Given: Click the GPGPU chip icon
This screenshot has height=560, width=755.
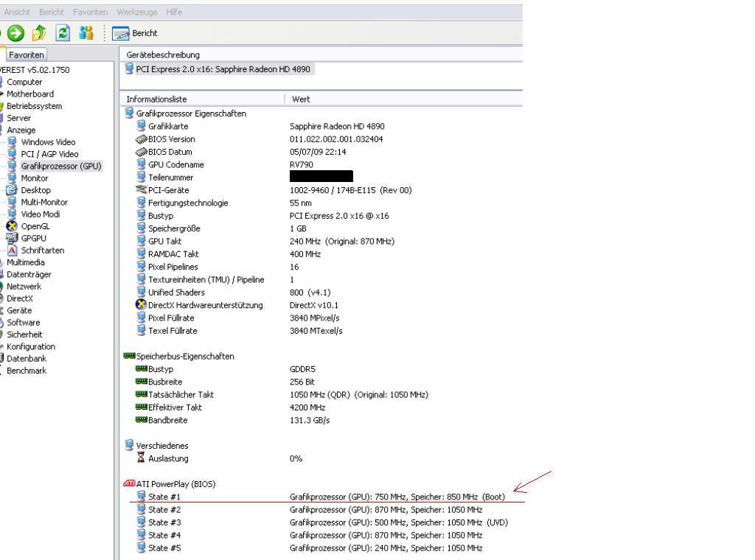Looking at the screenshot, I should click(12, 238).
